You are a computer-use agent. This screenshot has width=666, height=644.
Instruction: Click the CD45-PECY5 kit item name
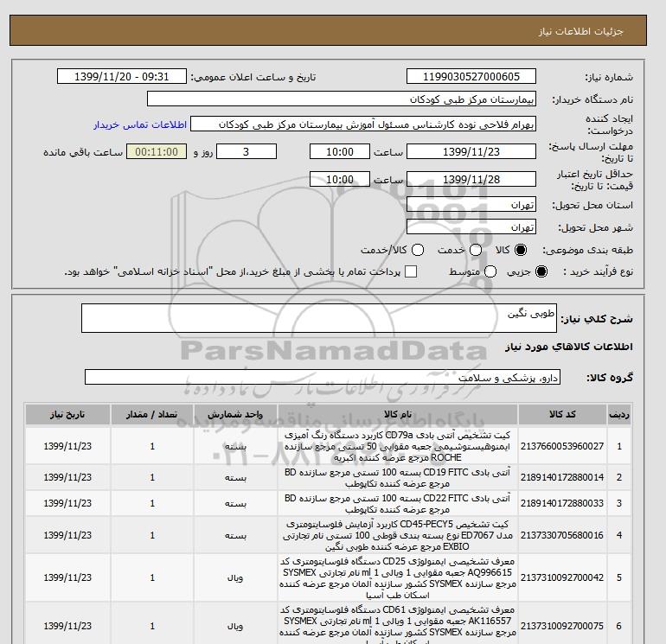click(398, 535)
